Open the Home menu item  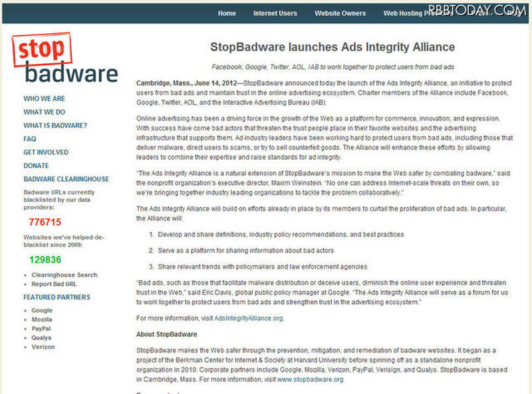[x=227, y=13]
